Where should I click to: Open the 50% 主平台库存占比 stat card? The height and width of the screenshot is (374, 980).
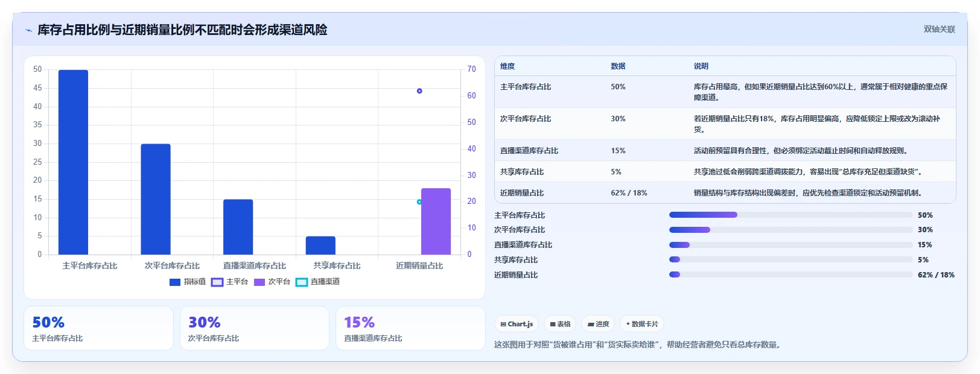coord(98,328)
